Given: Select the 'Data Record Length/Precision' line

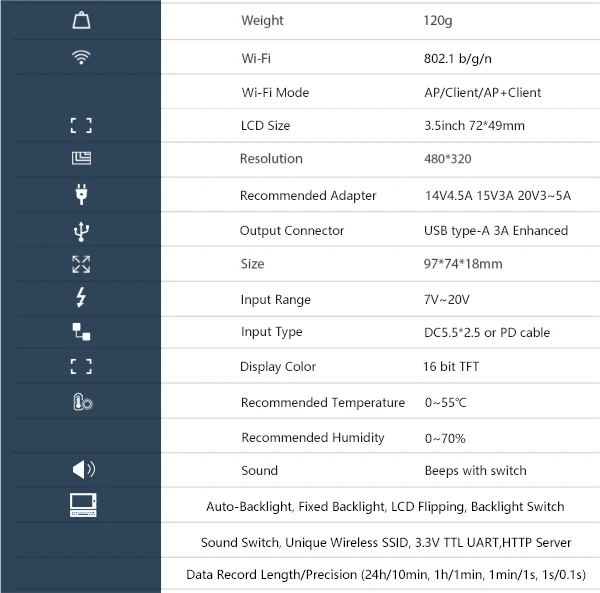Looking at the screenshot, I should coord(386,575).
